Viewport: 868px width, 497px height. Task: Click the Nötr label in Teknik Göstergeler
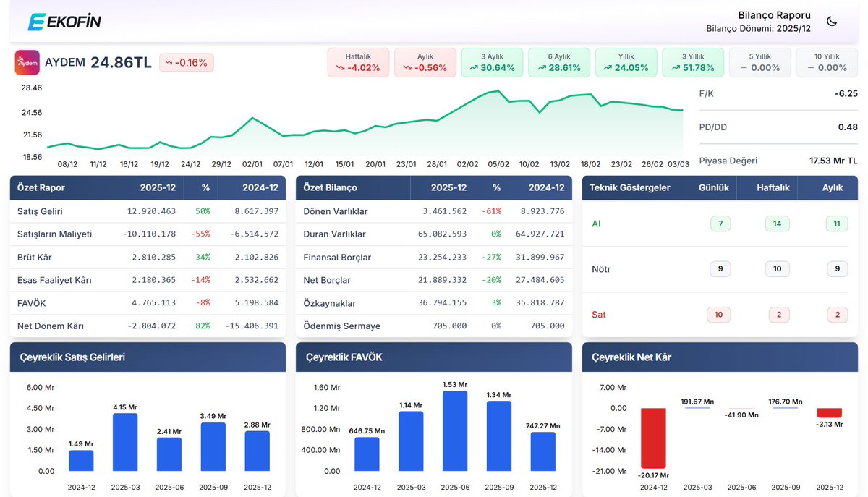601,269
